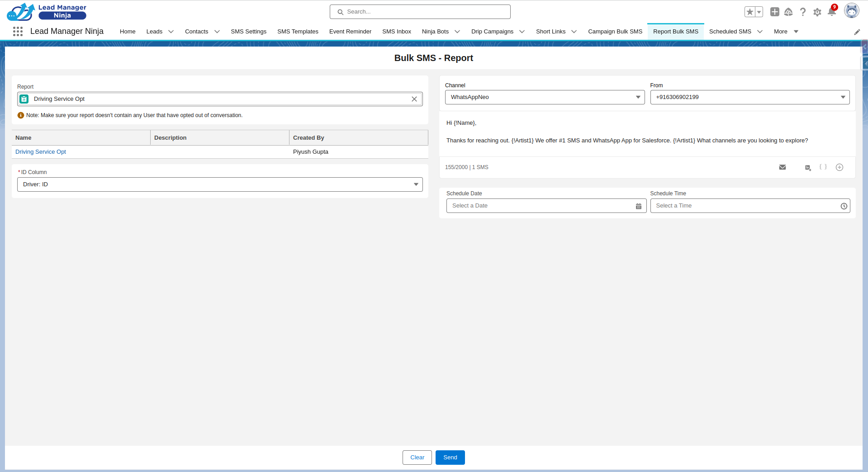View notifications bell
Screen dimensions: 868x472
832,12
